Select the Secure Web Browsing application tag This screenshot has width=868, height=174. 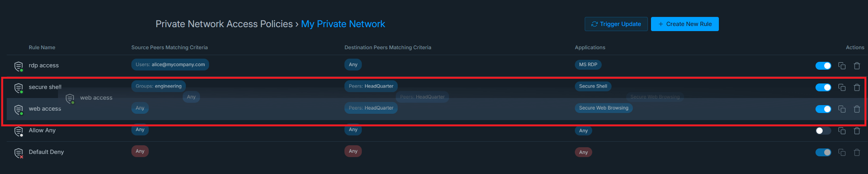coord(603,108)
